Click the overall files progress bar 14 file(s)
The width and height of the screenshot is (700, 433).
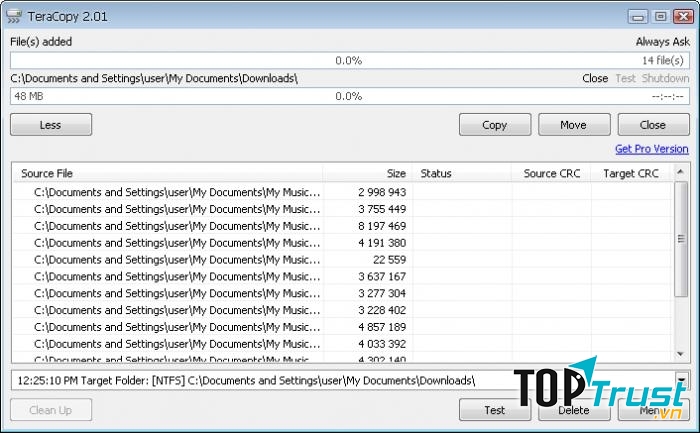(x=350, y=60)
